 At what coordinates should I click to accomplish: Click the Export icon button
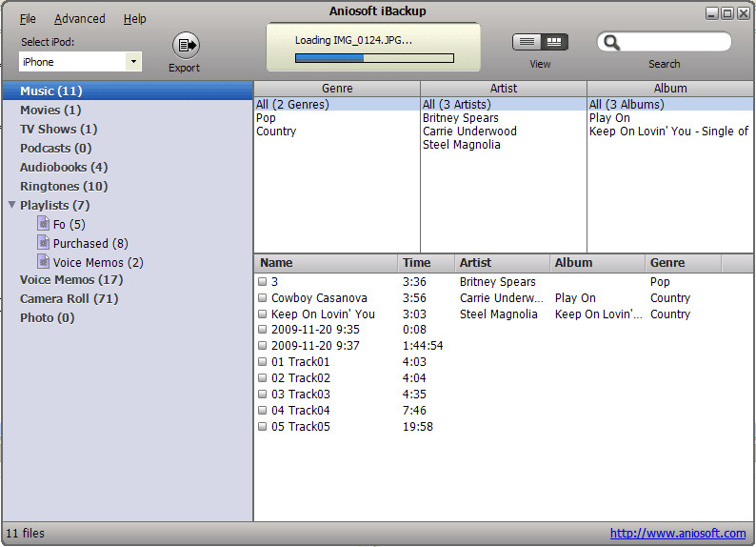coord(186,46)
